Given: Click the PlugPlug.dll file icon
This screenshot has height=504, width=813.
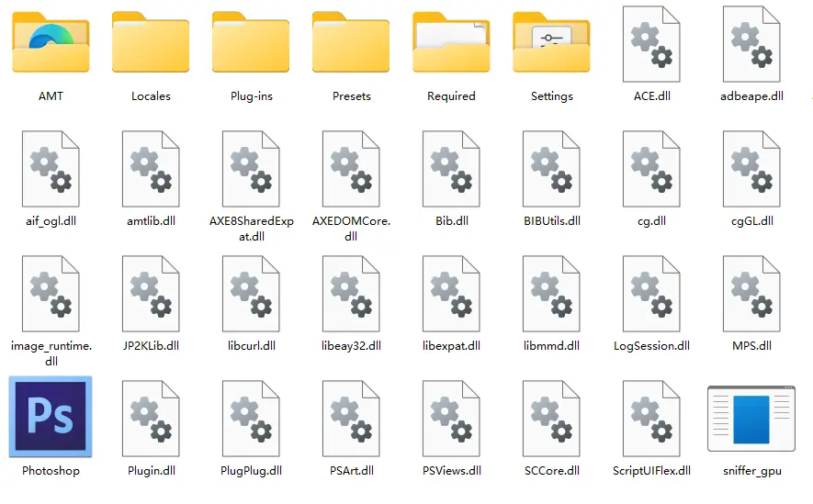Looking at the screenshot, I should click(251, 419).
